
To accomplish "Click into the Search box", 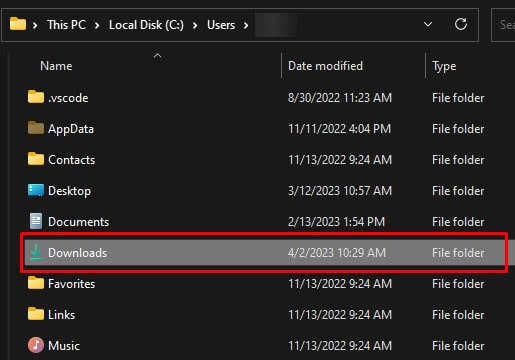I will click(503, 25).
